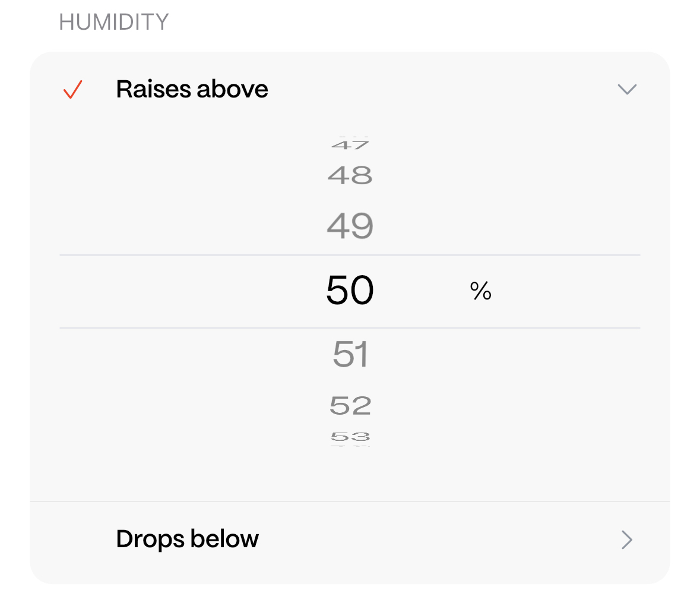Select value 52 on the picker wheel

[350, 406]
